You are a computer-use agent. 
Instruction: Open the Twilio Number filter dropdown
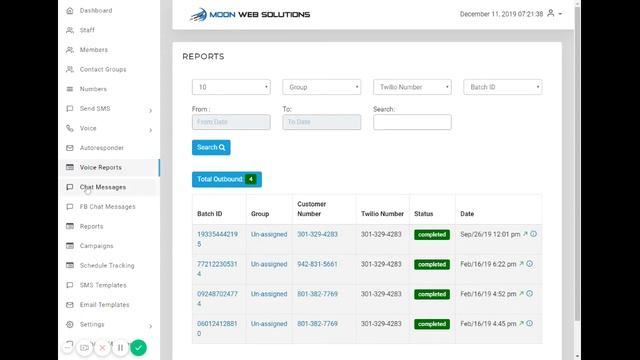coord(412,87)
